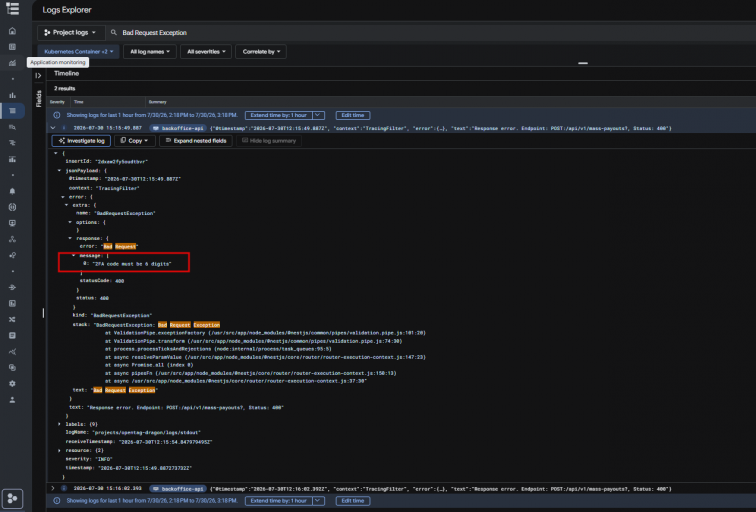Open the stacked copies icon in sidebar
The height and width of the screenshot is (512, 756).
(x=13, y=367)
